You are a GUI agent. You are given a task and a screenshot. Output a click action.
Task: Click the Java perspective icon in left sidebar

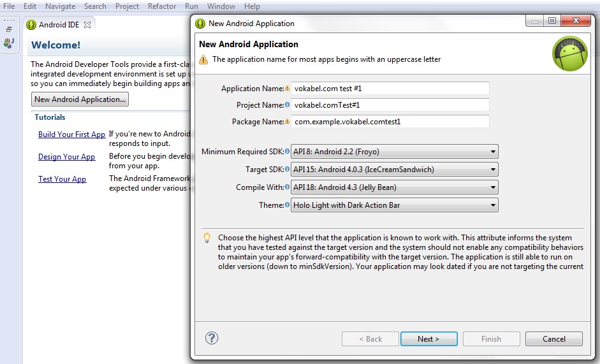[x=9, y=43]
